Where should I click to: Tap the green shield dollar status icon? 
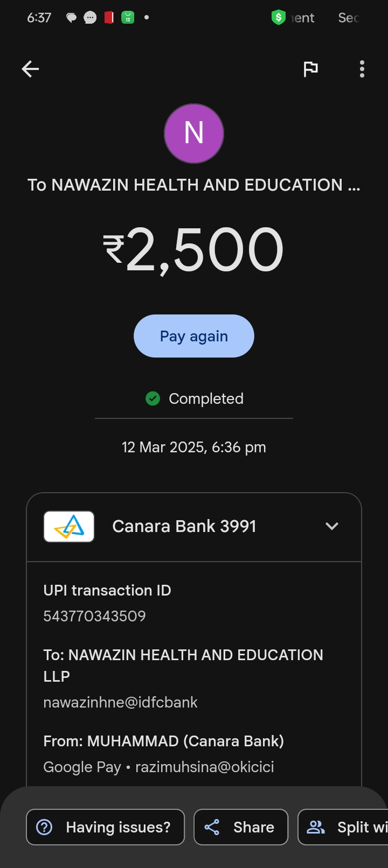[278, 18]
